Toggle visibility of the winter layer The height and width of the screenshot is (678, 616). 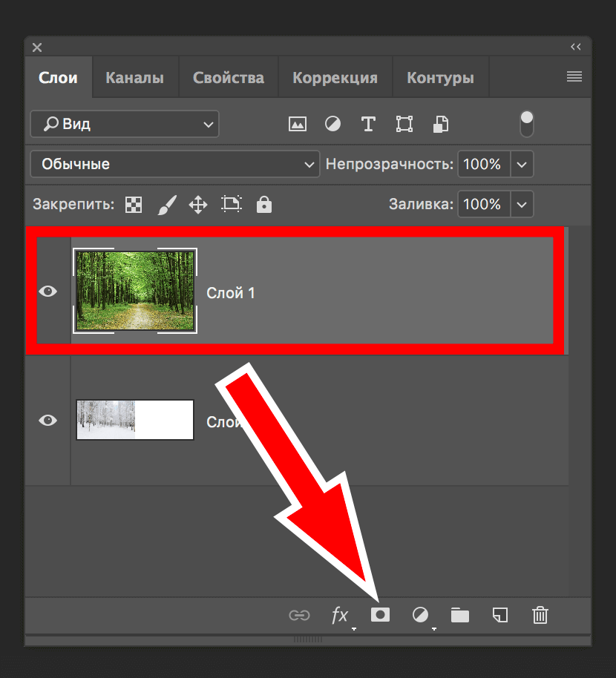click(x=47, y=420)
